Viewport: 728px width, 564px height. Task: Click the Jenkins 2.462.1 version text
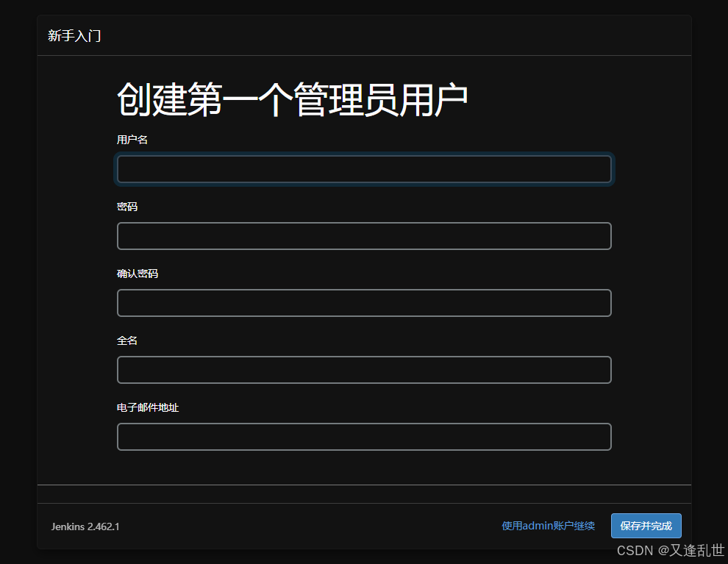pyautogui.click(x=85, y=526)
